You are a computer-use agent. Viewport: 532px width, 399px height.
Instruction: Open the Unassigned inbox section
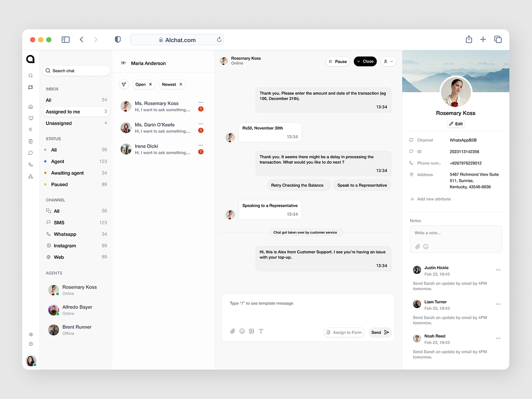[59, 123]
